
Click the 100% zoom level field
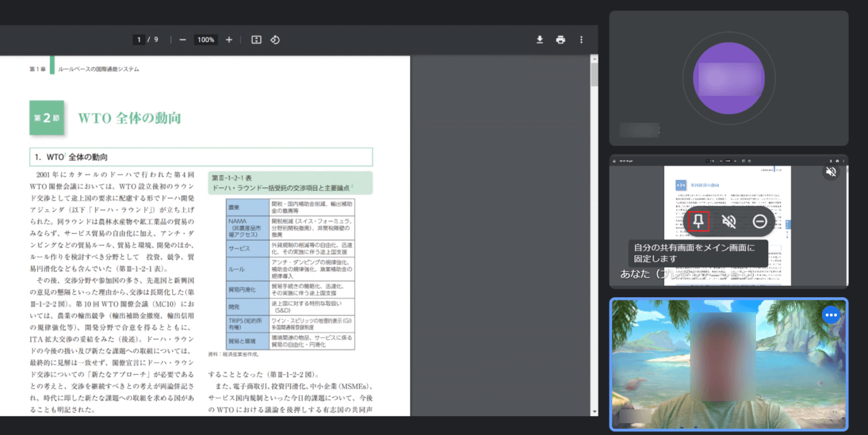(x=206, y=40)
